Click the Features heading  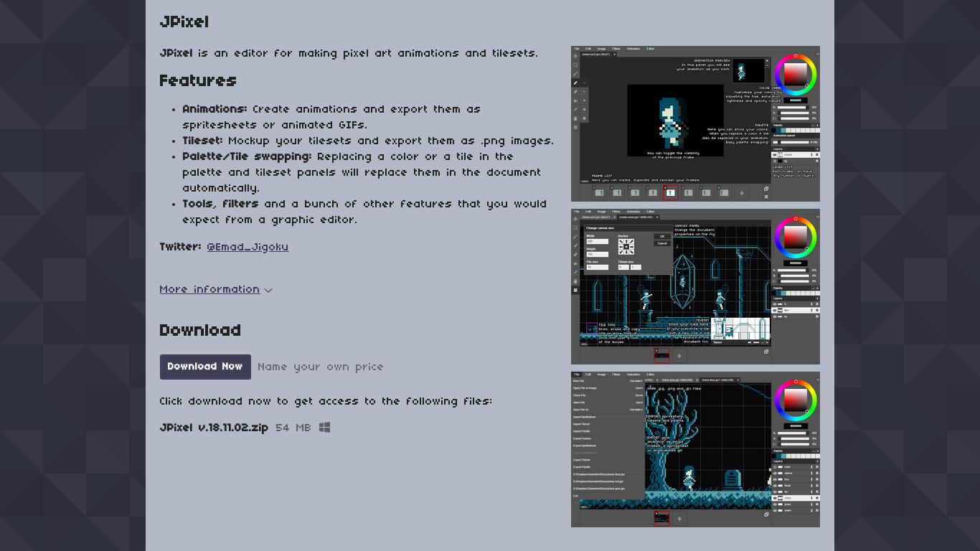[198, 81]
